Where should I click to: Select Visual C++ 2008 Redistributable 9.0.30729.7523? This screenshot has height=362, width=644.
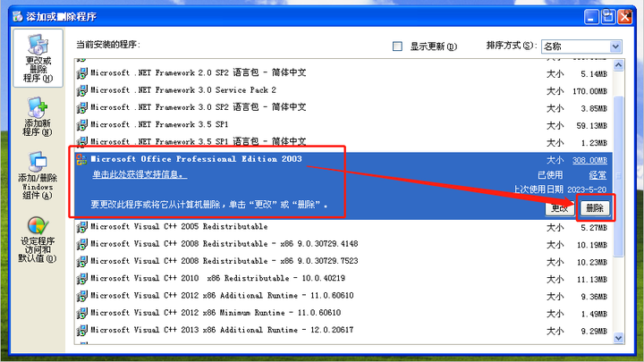click(343, 261)
